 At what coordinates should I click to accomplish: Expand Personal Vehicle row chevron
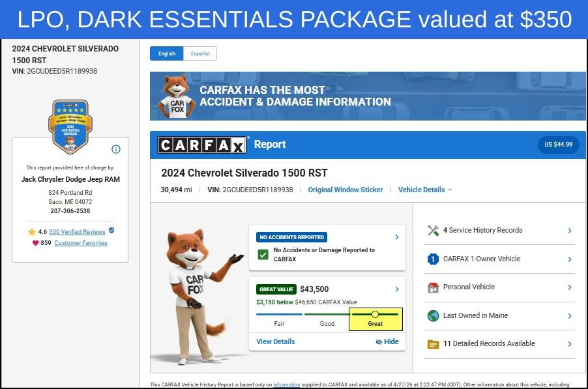570,287
